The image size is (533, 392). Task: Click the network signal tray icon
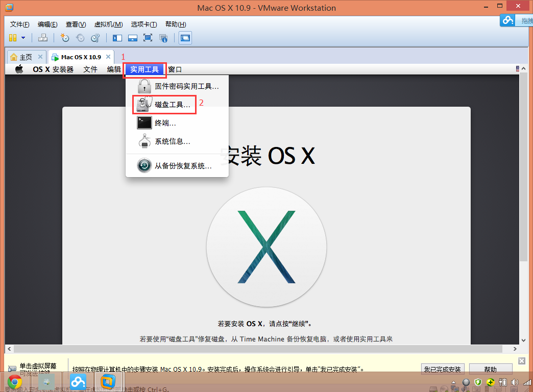[x=527, y=382]
